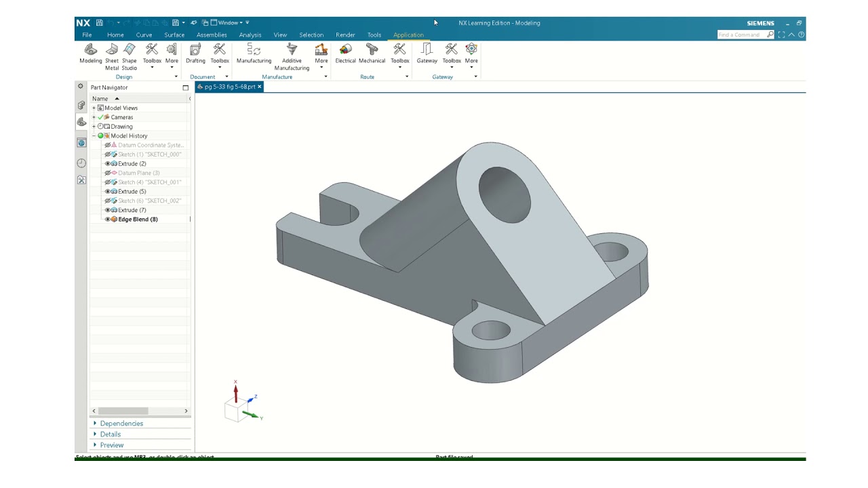Launch the Manufacturing application
This screenshot has width=868, height=488.
click(x=254, y=54)
